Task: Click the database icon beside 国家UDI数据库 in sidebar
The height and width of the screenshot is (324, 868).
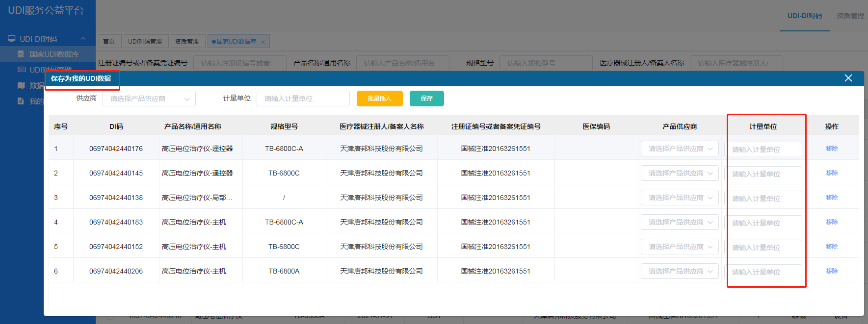Action: click(21, 54)
